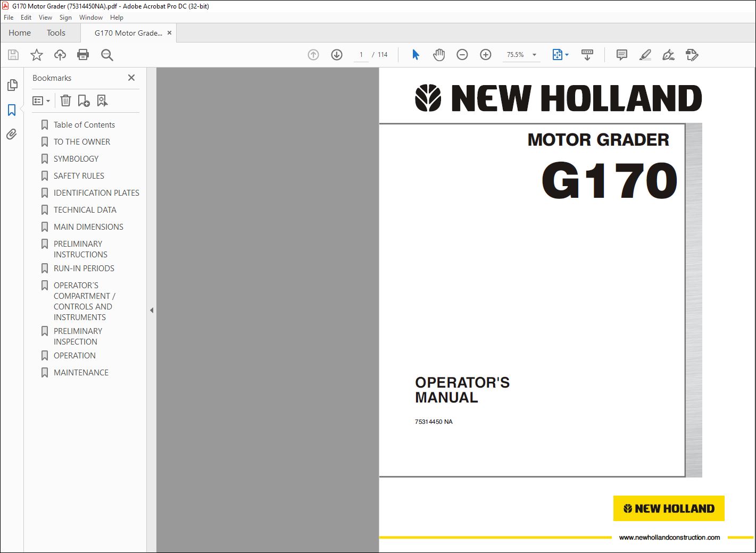Add document to starred favorites
Image resolution: width=756 pixels, height=553 pixels.
37,55
